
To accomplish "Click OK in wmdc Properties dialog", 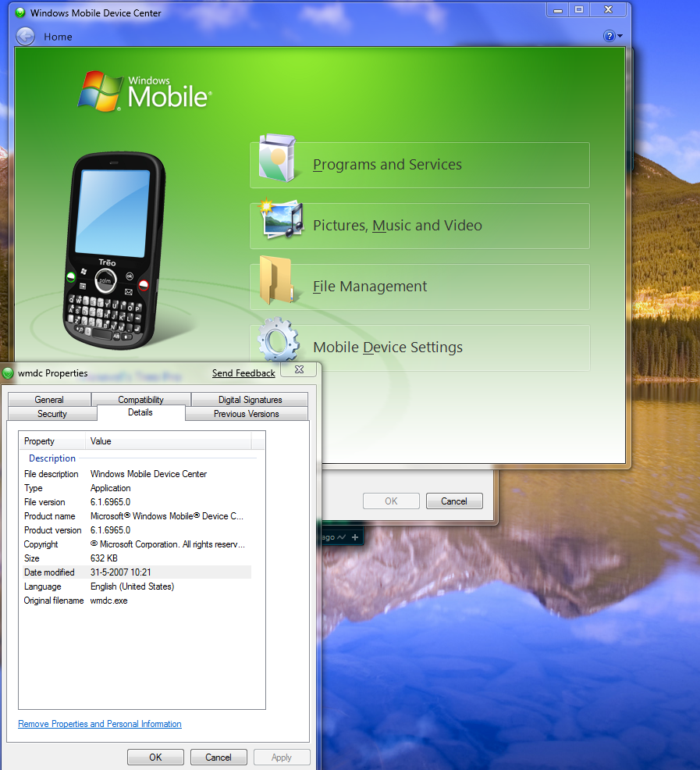I will click(155, 758).
